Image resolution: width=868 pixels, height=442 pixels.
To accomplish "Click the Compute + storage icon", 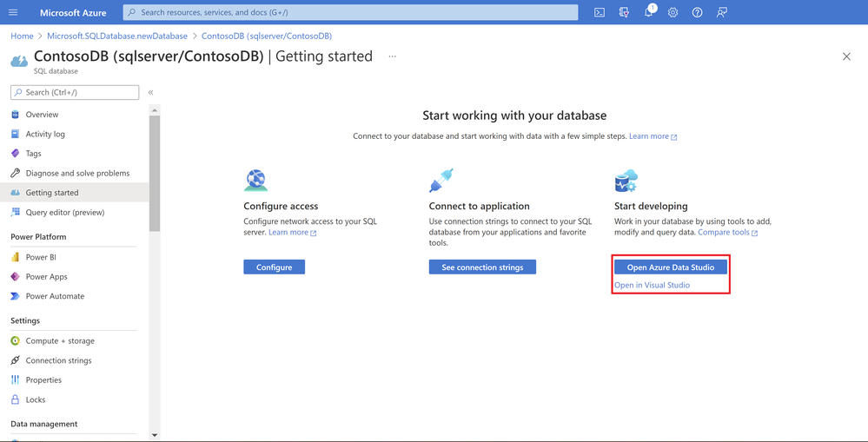I will coord(16,340).
